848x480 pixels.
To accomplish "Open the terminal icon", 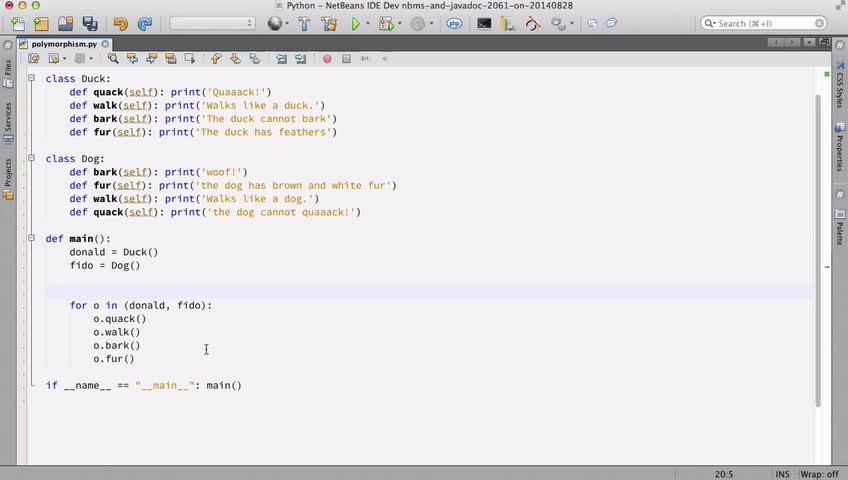I will (484, 24).
